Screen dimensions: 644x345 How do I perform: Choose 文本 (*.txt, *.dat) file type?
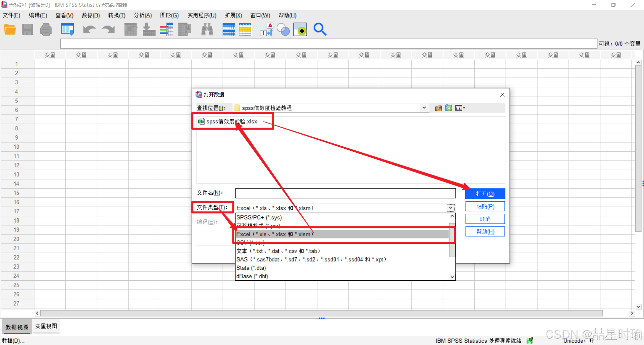[x=342, y=251]
